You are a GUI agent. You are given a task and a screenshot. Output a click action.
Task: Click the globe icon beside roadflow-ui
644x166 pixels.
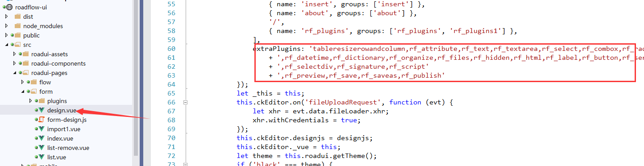coord(9,7)
